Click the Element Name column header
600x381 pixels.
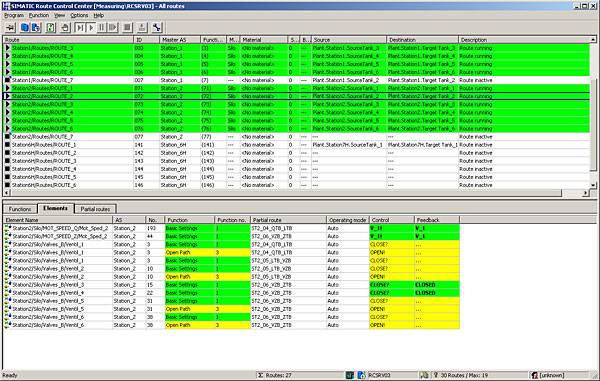pos(58,220)
